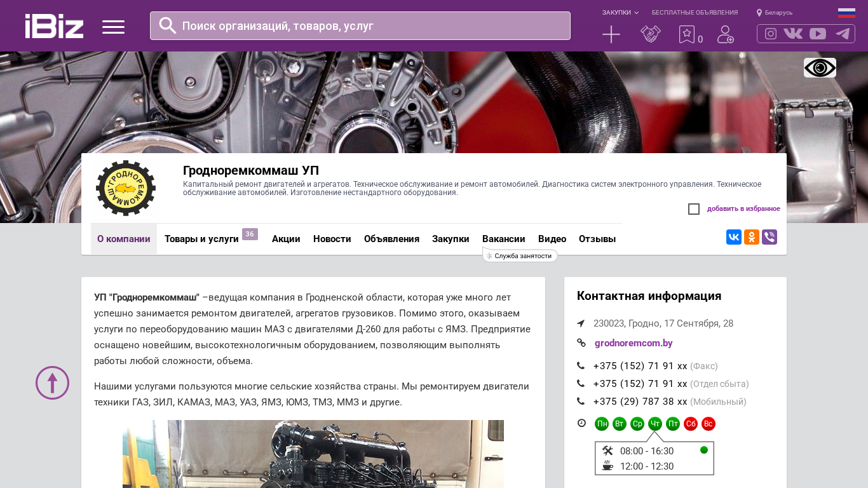Open the О компании tab

pos(124,239)
